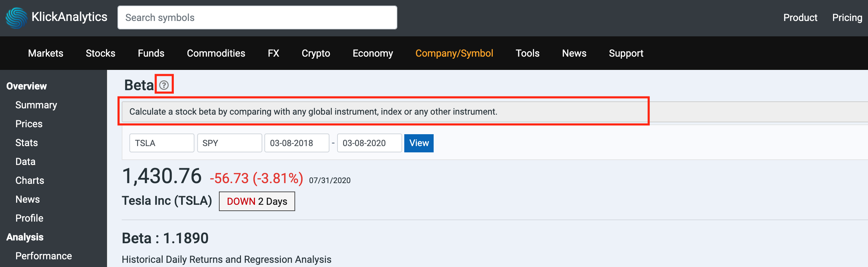Click the KlickAnalytics brand name
Viewport: 868px width, 267px height.
click(69, 17)
